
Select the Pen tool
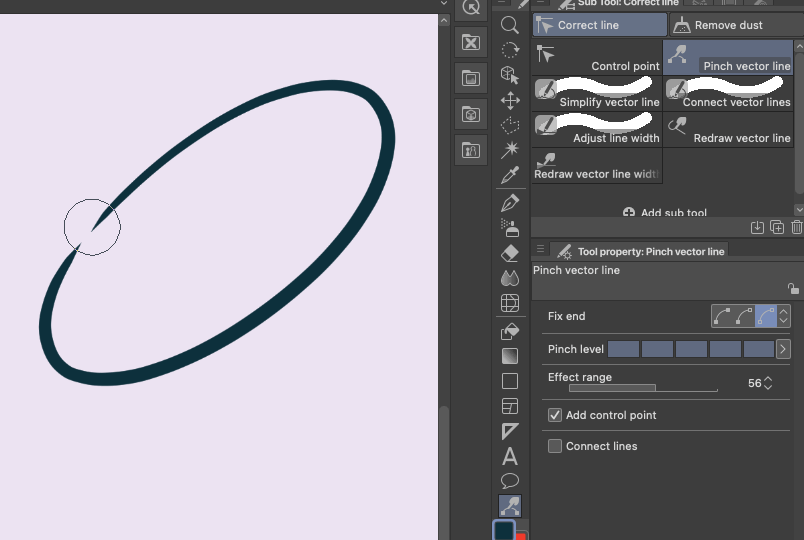click(510, 204)
